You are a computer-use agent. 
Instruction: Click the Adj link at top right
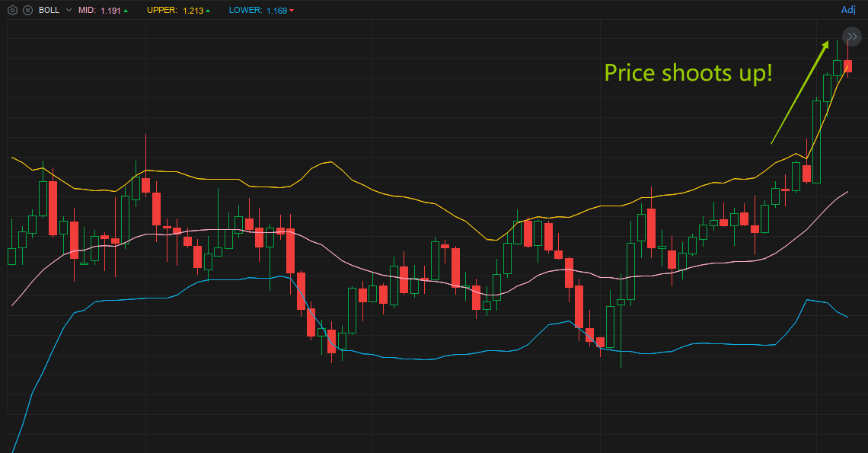847,9
